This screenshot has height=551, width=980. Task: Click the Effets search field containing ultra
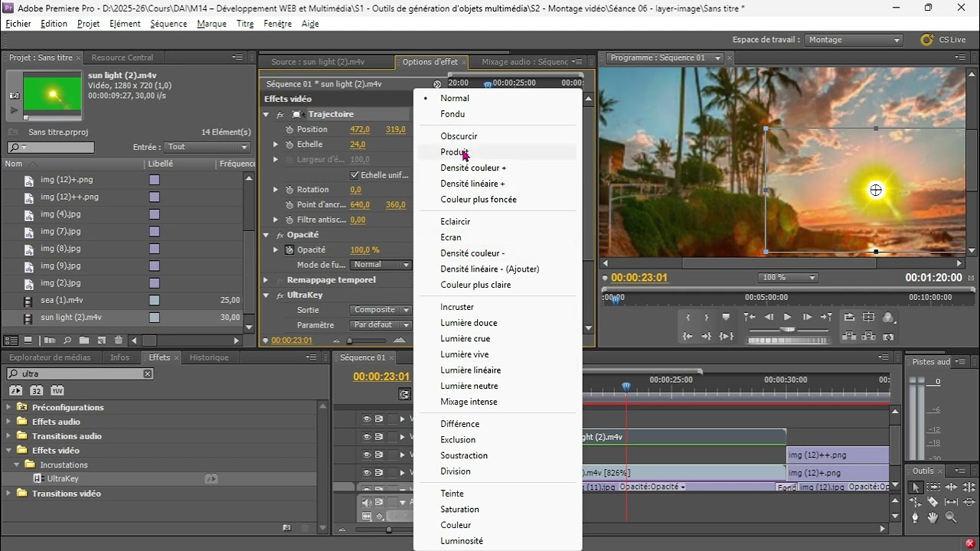pyautogui.click(x=80, y=374)
